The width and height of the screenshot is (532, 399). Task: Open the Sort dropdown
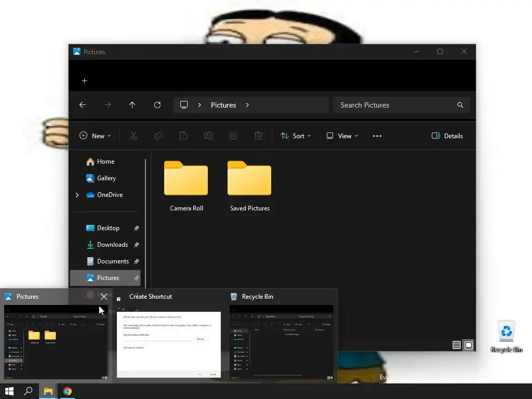tap(296, 136)
